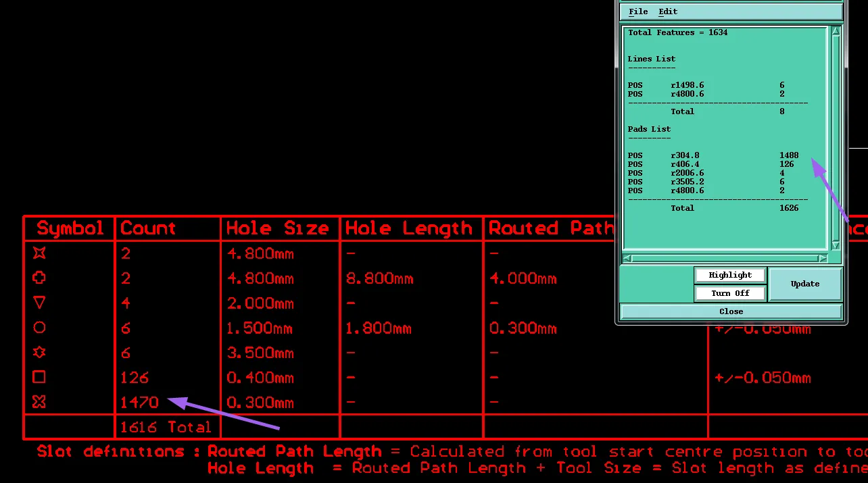Image resolution: width=868 pixels, height=483 pixels.
Task: Open the Edit menu
Action: tap(668, 11)
